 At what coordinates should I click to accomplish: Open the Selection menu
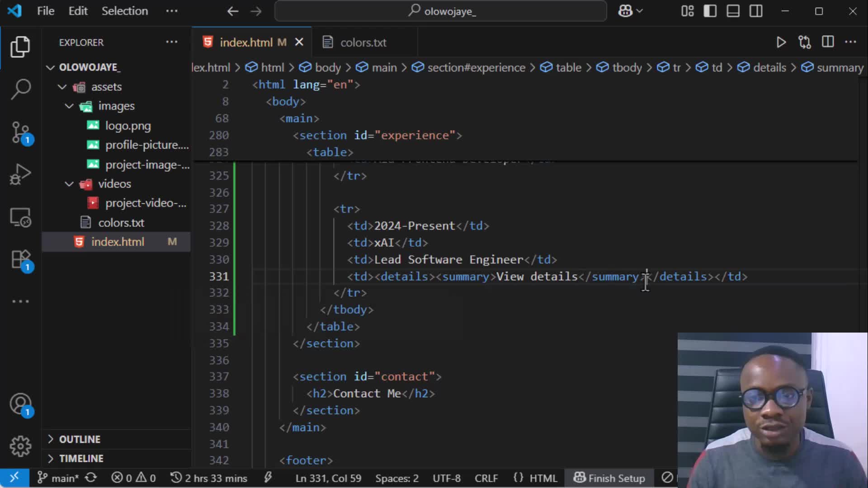coord(125,11)
